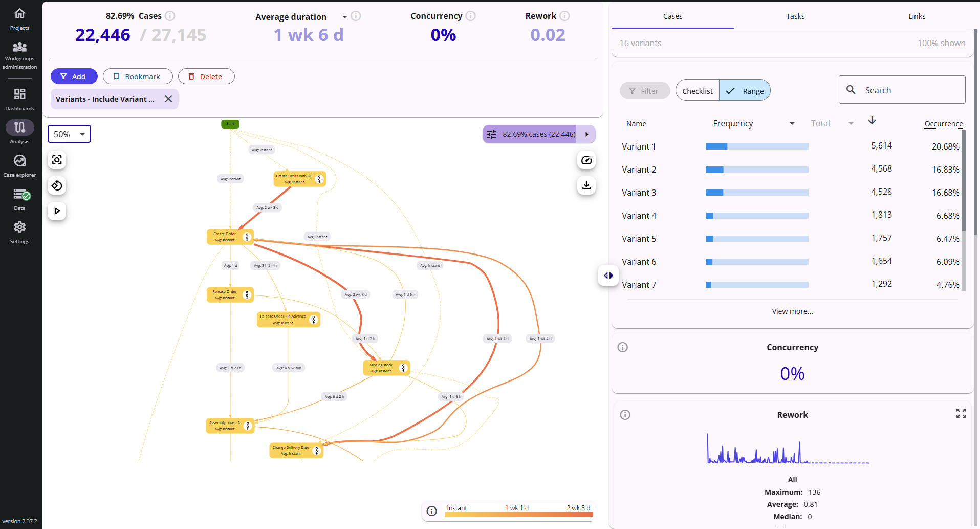Switch to the Tasks tab
This screenshot has width=980, height=529.
click(x=795, y=16)
